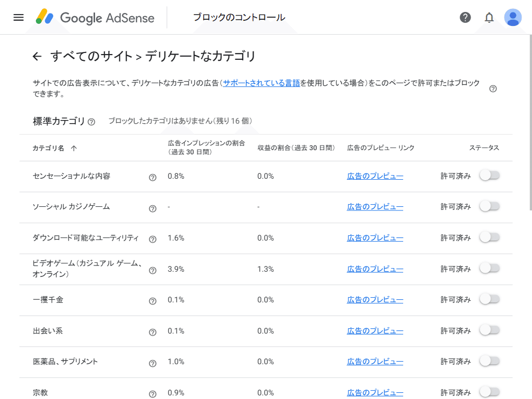Open 広告のプレビュー for 宗教
The height and width of the screenshot is (399, 532).
[375, 393]
